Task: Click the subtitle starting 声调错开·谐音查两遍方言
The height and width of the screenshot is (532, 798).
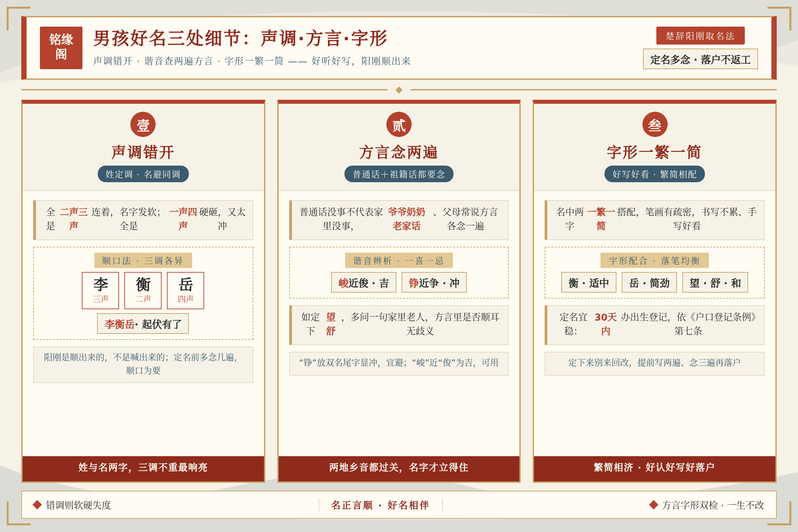Action: [x=252, y=61]
